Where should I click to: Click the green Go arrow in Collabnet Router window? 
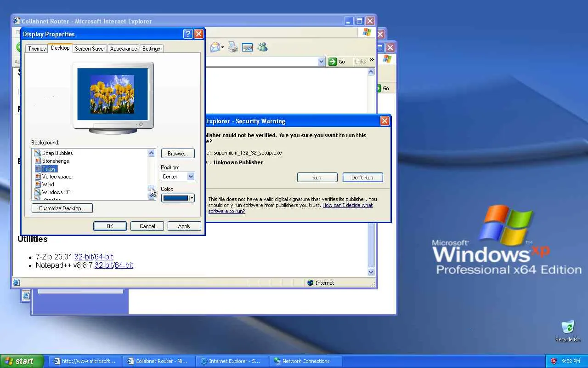[x=333, y=62]
